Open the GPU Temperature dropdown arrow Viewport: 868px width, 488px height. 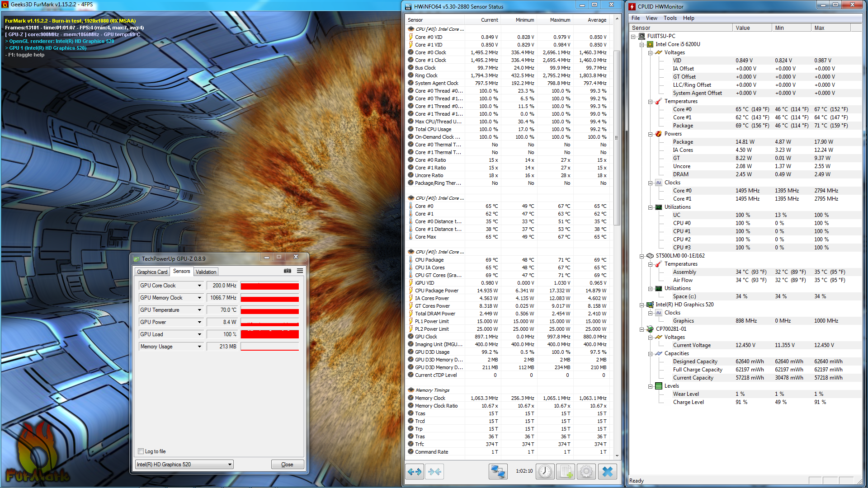coord(199,310)
